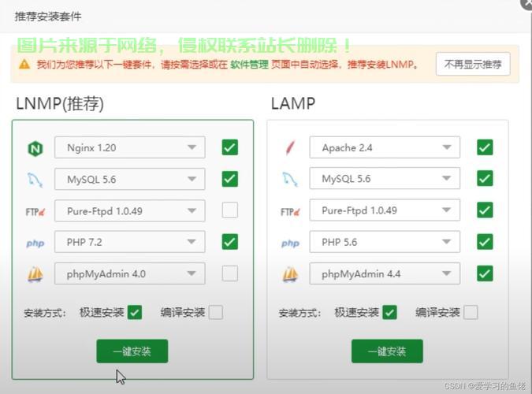Enable the Pure-Ftpd checkbox in LNMP
This screenshot has width=532, height=394.
(x=229, y=210)
